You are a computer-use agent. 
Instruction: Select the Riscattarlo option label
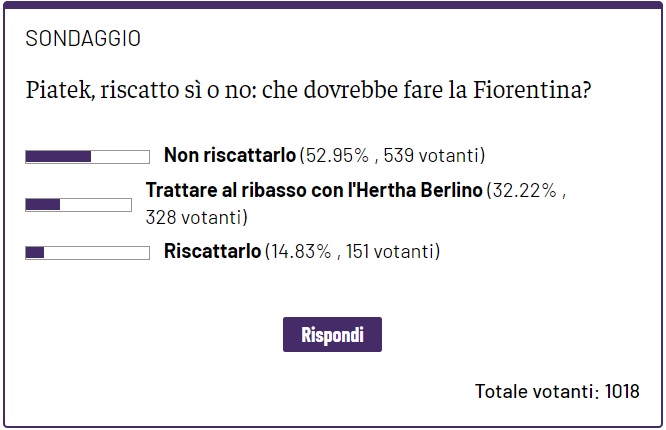coord(212,251)
